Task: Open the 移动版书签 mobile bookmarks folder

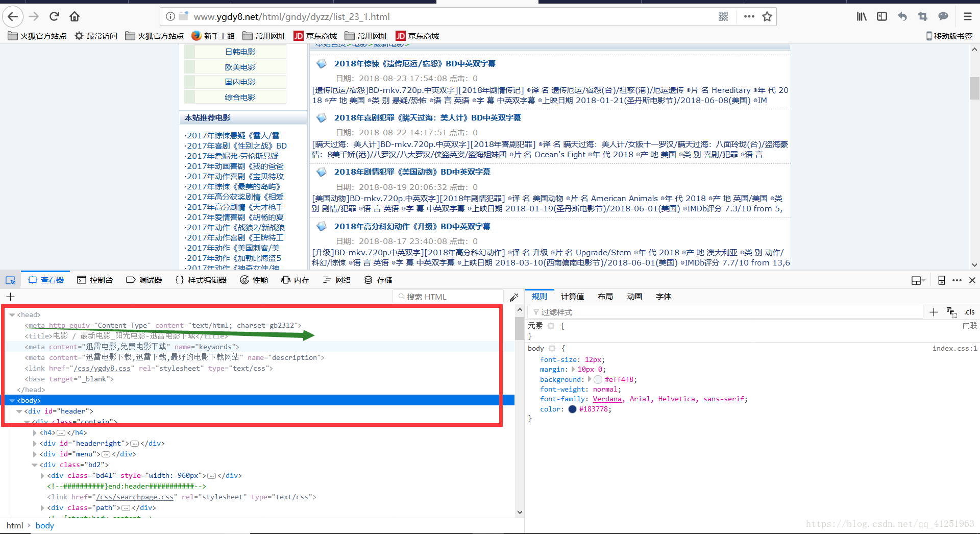Action: (x=949, y=36)
